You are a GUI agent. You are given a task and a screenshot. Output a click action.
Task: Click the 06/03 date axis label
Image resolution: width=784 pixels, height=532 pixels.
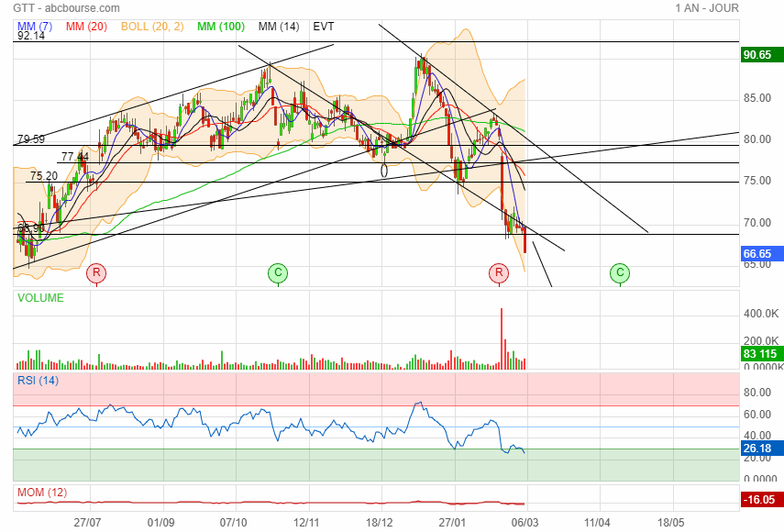coord(525,523)
